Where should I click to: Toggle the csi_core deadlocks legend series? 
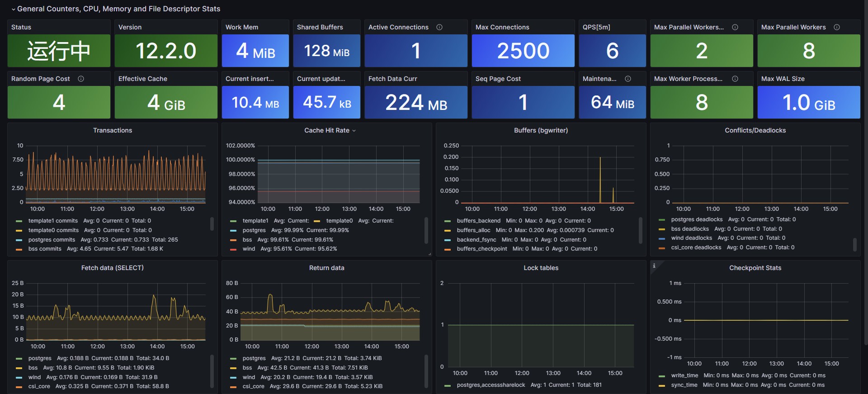(x=696, y=247)
